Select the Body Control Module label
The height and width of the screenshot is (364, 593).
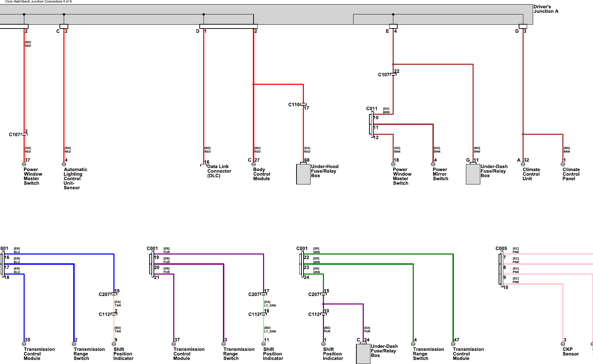(262, 174)
